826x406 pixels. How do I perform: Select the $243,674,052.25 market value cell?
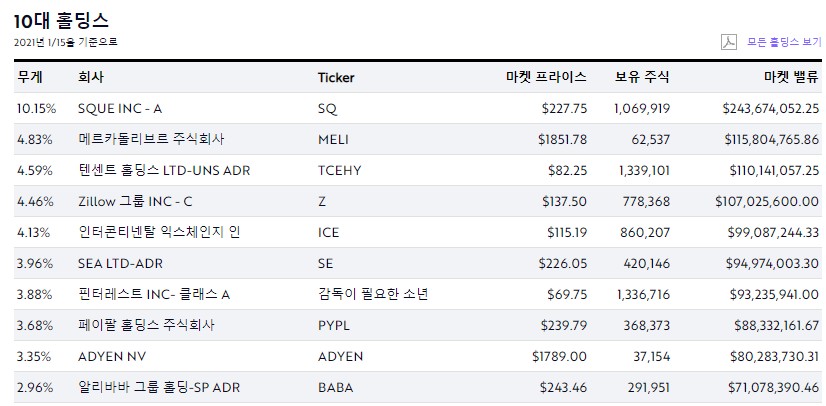coord(771,108)
